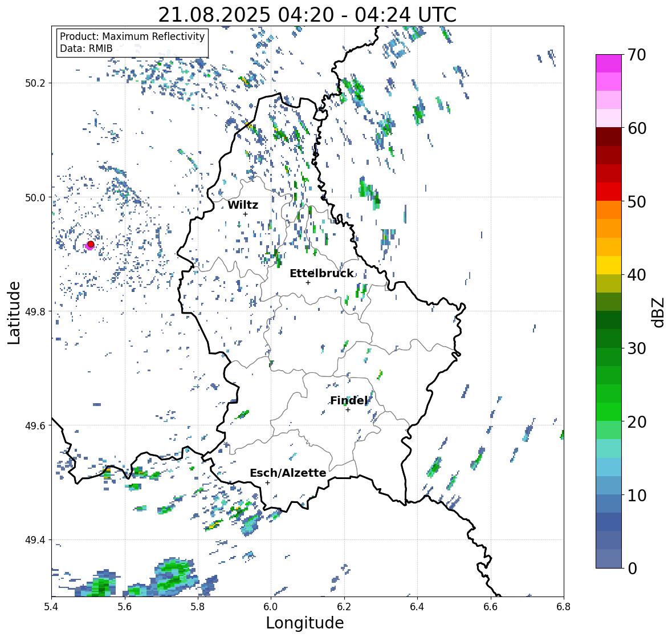Click the title "21.08.2025 04:20 - 04:24 UTC"
This screenshot has height=637, width=672.
tap(307, 15)
